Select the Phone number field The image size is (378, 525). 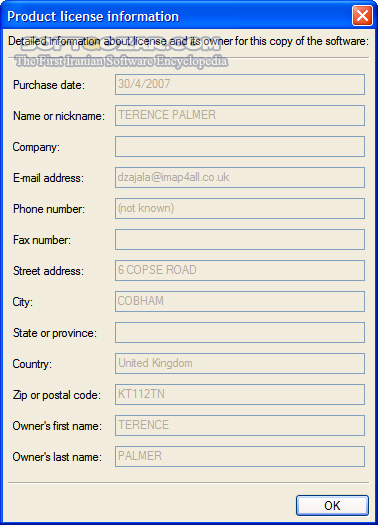240,209
